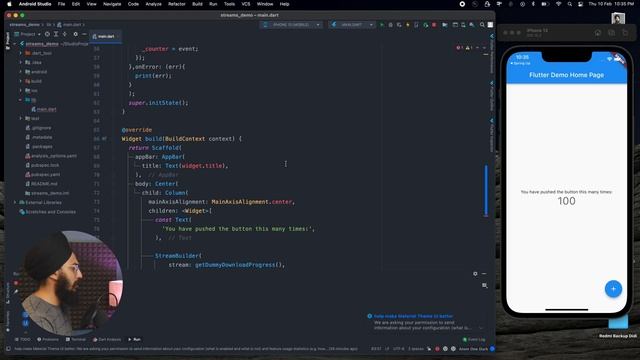
Task: Open Run panel gear options
Action: click(475, 273)
